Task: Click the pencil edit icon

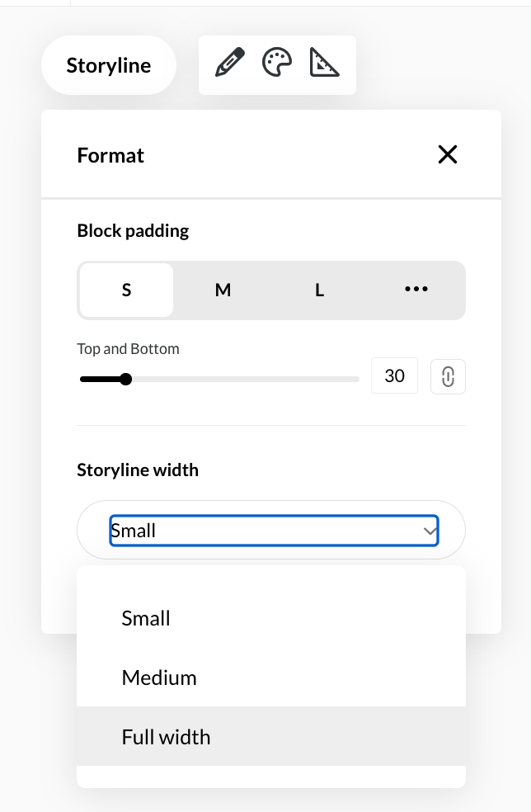Action: point(230,64)
